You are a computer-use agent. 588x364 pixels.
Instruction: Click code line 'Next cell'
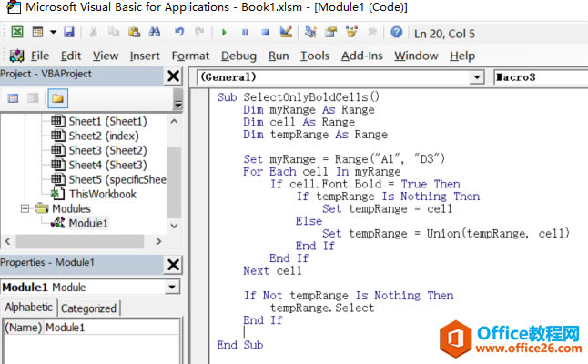pos(272,270)
